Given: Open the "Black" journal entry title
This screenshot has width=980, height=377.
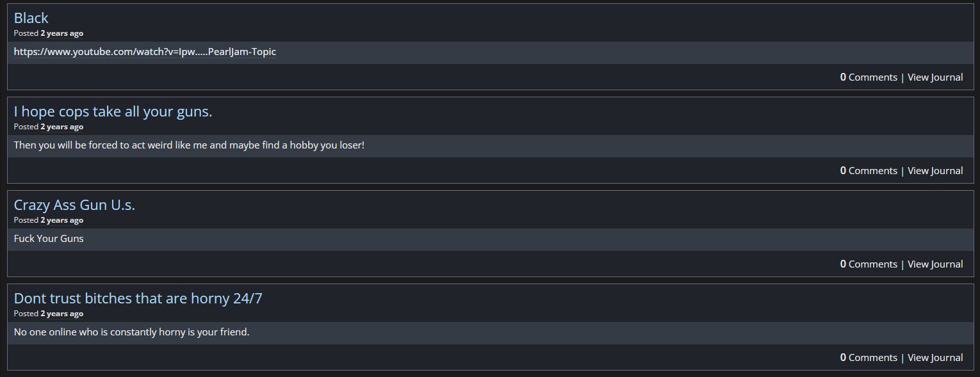Looking at the screenshot, I should 31,18.
